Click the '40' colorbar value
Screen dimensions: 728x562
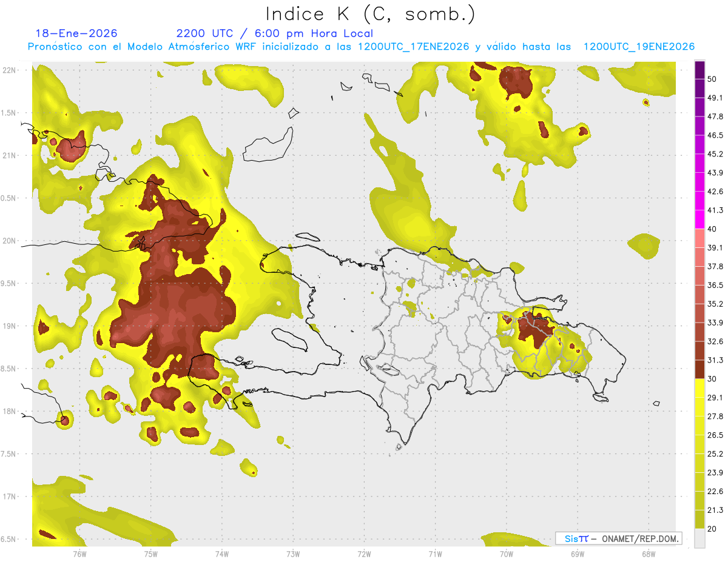(712, 229)
